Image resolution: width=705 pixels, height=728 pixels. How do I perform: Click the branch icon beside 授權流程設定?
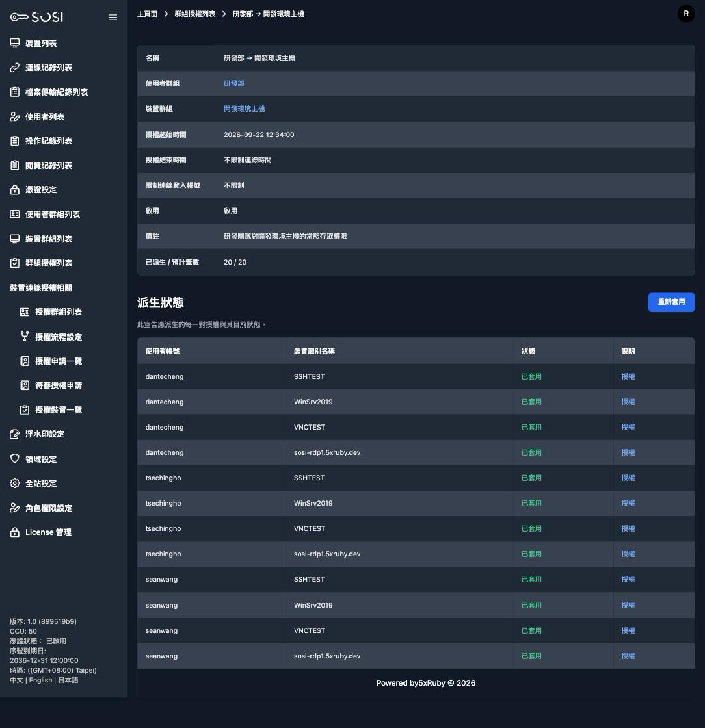click(x=25, y=337)
